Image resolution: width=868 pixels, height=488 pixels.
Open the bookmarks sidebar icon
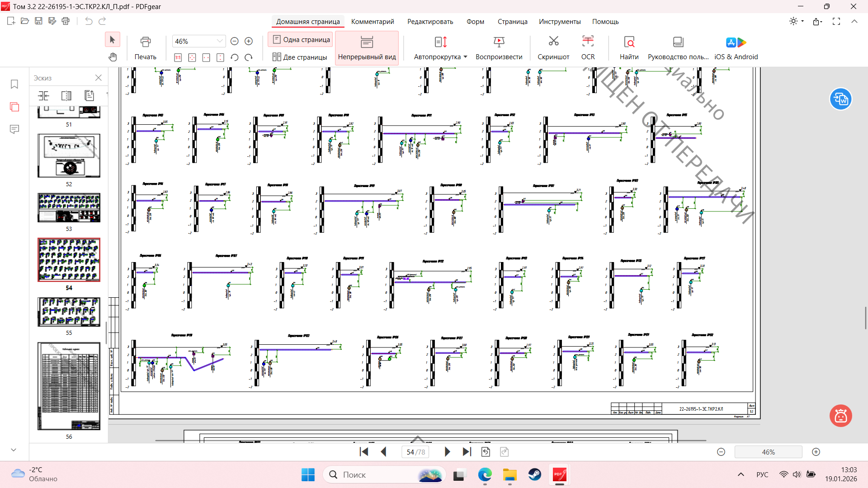tap(14, 84)
